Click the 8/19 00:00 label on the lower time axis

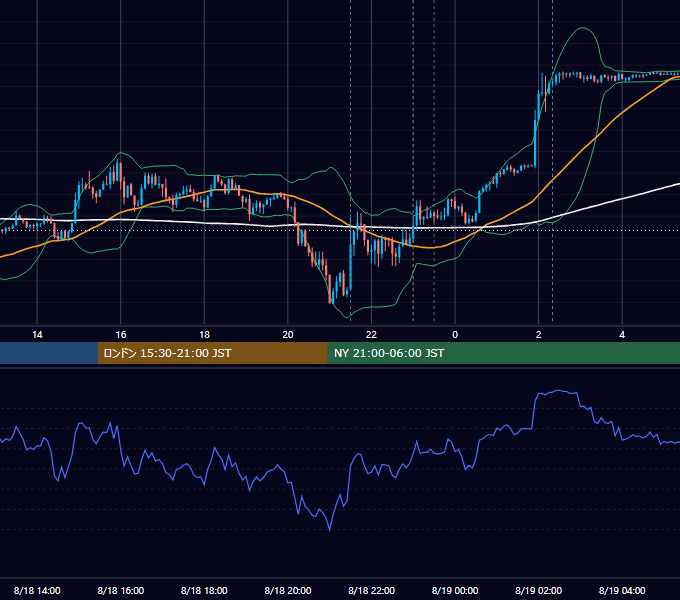(455, 590)
